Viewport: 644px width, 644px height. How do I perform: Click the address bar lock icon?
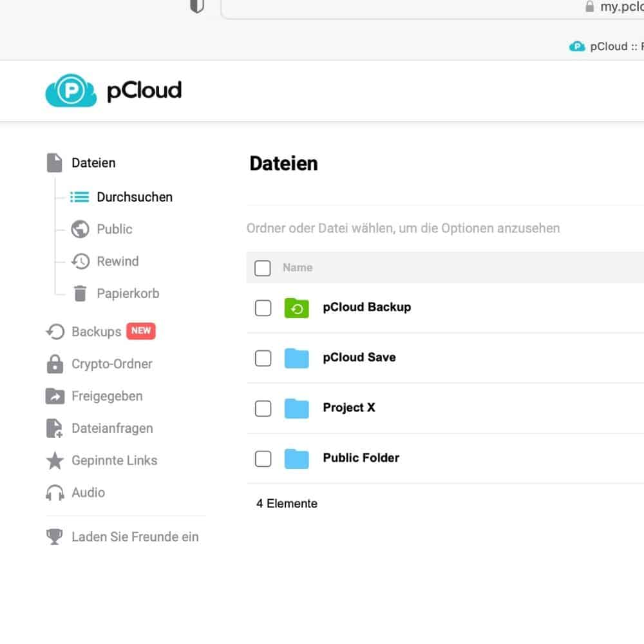[x=590, y=6]
